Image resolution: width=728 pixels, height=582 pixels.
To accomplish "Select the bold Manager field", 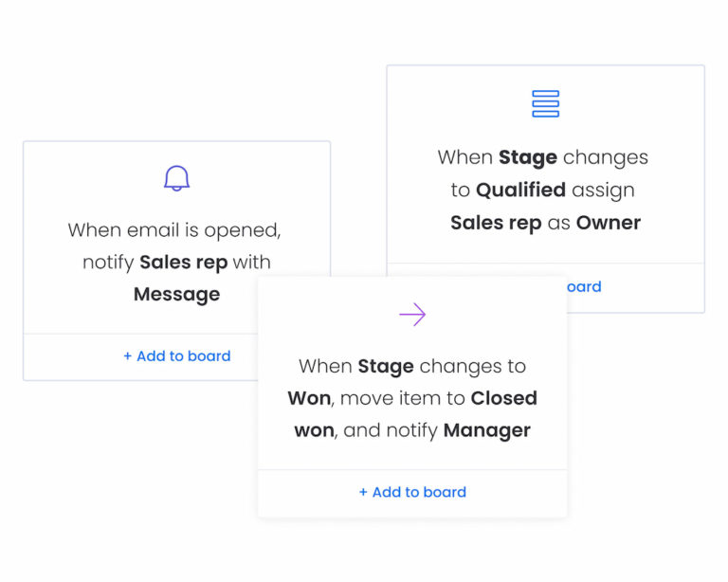I will point(487,430).
